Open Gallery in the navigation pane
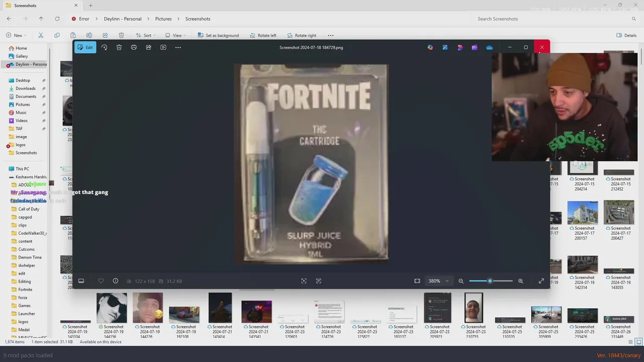 [x=22, y=56]
